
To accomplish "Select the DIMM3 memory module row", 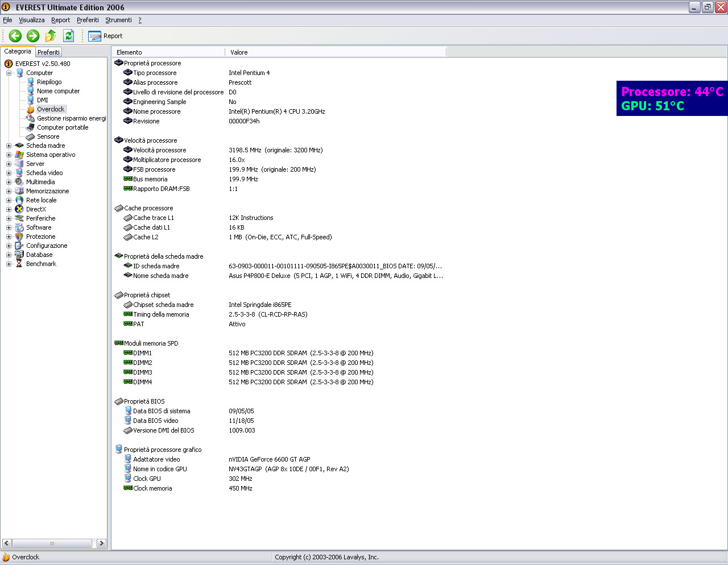I will [x=279, y=372].
